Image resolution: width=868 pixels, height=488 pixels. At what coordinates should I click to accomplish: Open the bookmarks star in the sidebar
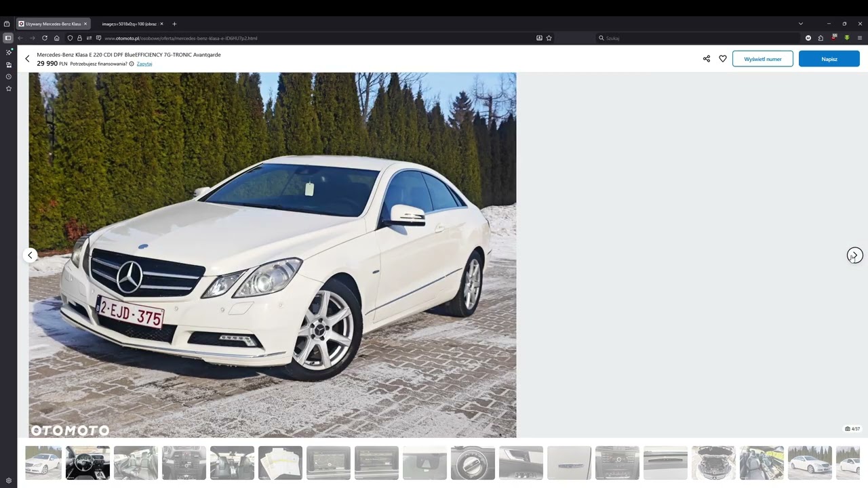click(x=9, y=89)
